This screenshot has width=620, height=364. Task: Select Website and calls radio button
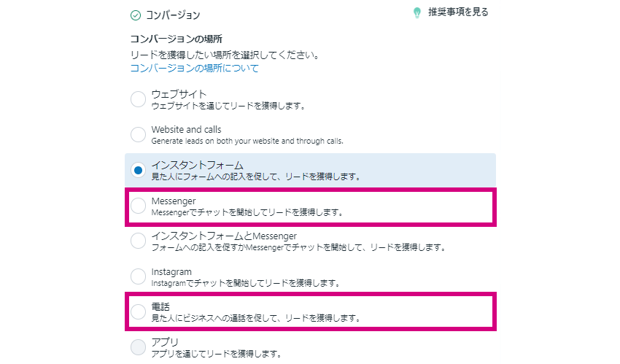tap(138, 134)
